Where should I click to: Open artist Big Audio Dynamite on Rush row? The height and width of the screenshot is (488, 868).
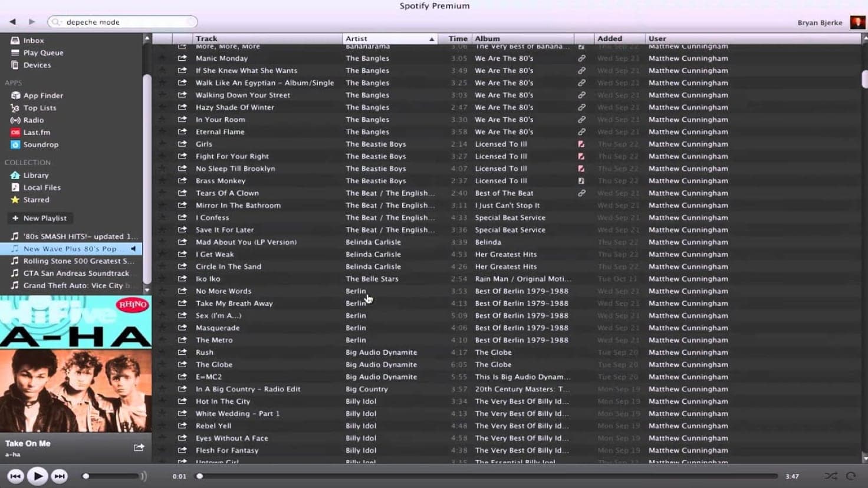point(382,352)
